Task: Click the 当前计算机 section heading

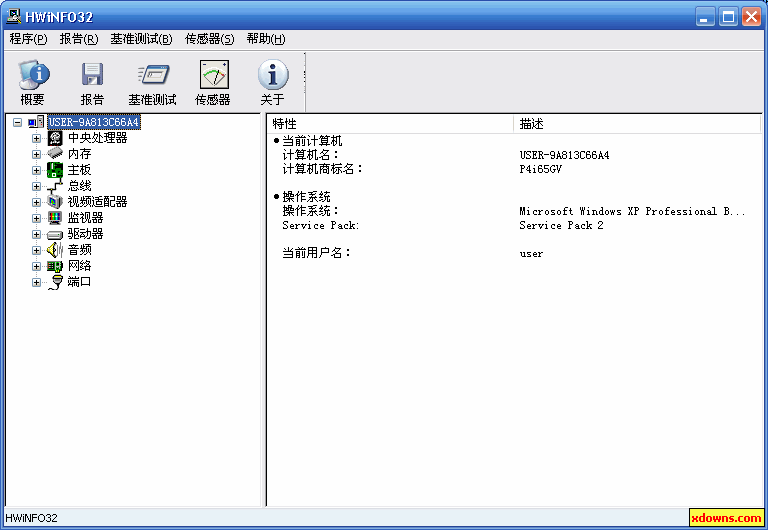Action: point(312,141)
